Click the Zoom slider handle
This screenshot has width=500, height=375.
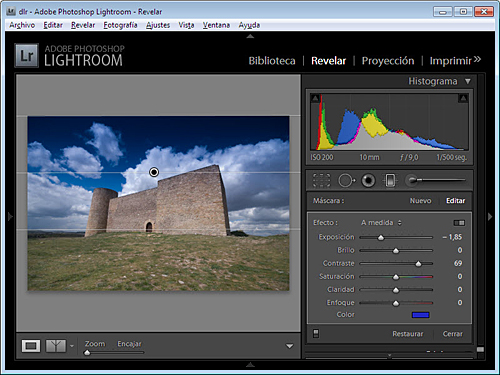point(87,353)
